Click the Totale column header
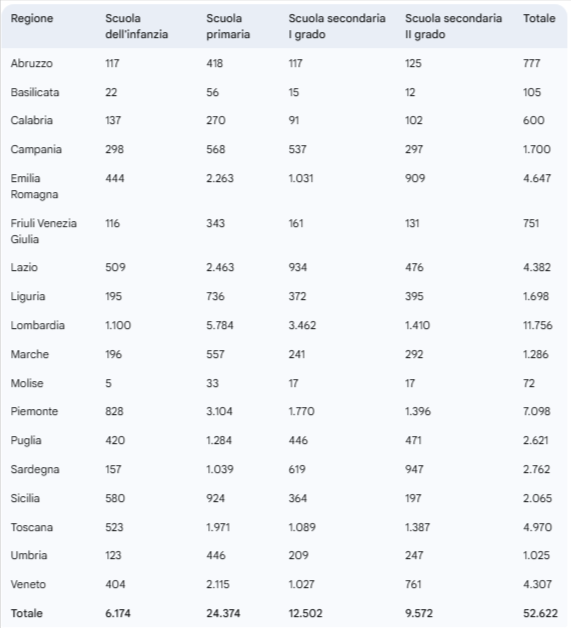The width and height of the screenshot is (571, 628). coord(539,18)
